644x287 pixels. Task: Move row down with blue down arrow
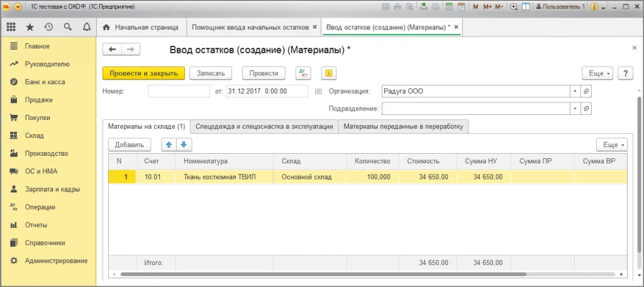[x=184, y=144]
